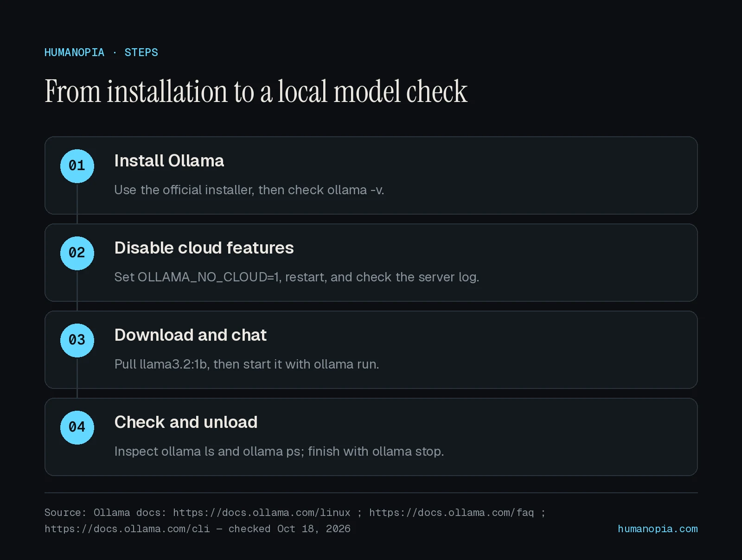Viewport: 742px width, 560px height.
Task: Open the docs.ollama.com/cli source link
Action: coord(127,529)
